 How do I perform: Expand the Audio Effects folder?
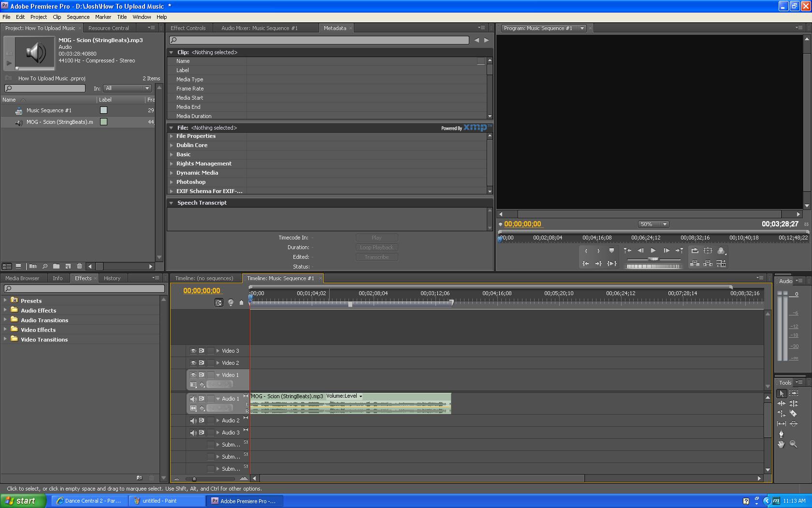click(x=5, y=310)
